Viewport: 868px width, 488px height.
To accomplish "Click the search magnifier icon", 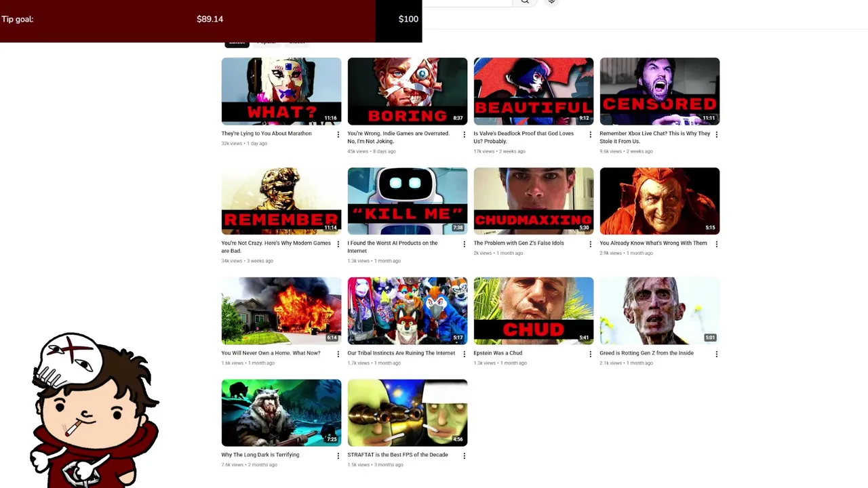I will coord(525,2).
